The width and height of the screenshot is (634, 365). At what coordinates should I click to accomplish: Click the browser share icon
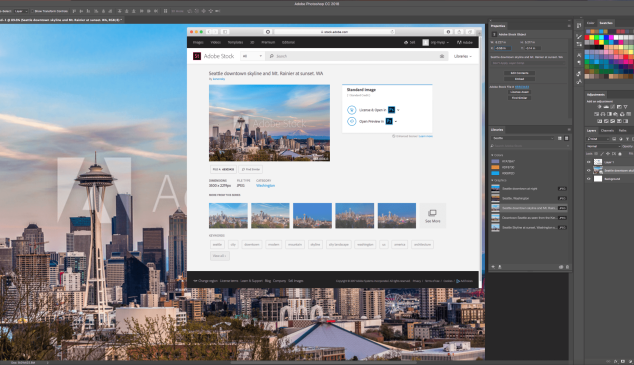tap(459, 32)
